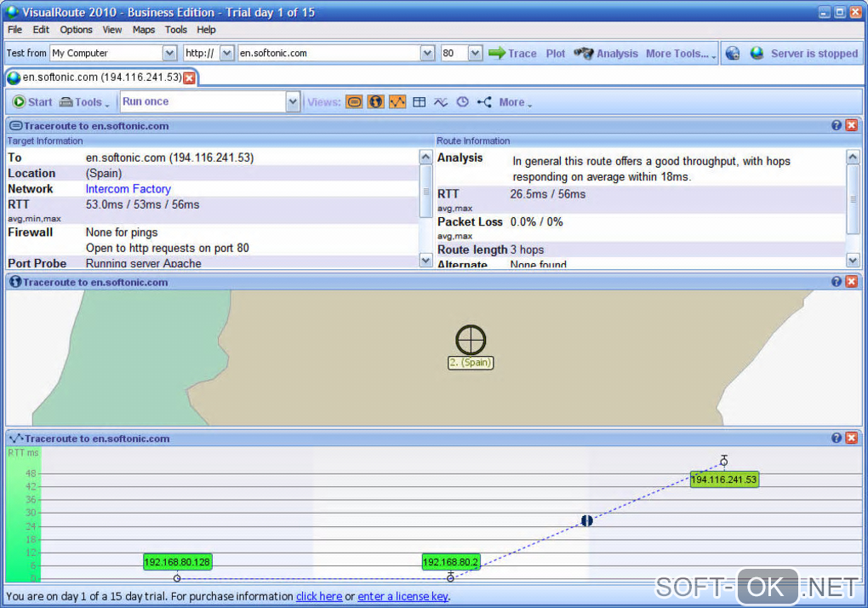
Task: Open the Maps menu
Action: [x=144, y=29]
